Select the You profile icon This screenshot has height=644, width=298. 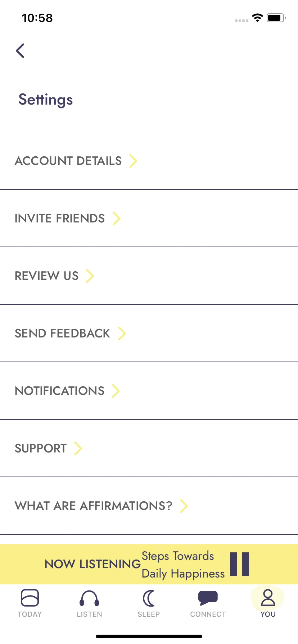click(x=268, y=598)
